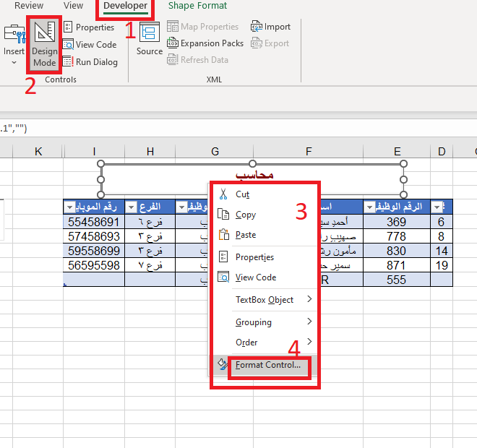477x448 pixels.
Task: Click the Format Control paint icon
Action: pos(223,364)
